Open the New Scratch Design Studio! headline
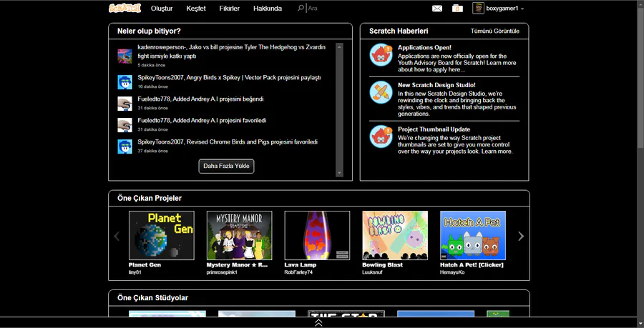644x328 pixels. click(x=436, y=85)
